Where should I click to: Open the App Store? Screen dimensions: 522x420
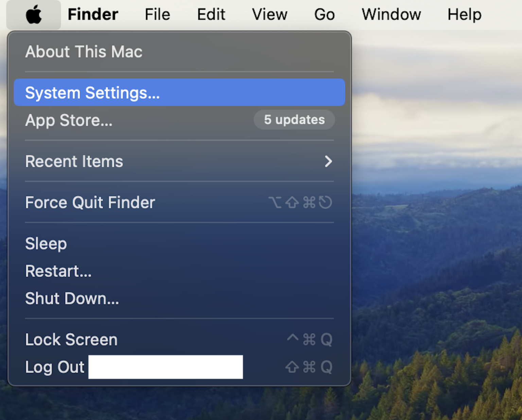(x=69, y=120)
